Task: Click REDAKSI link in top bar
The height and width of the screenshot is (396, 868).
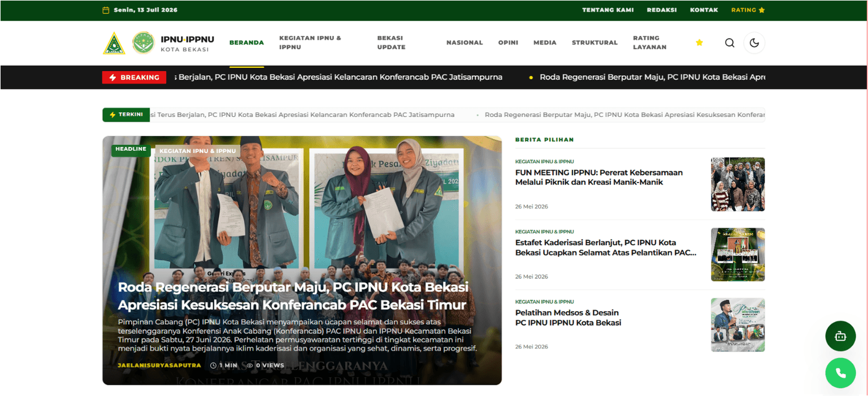Action: pos(662,10)
